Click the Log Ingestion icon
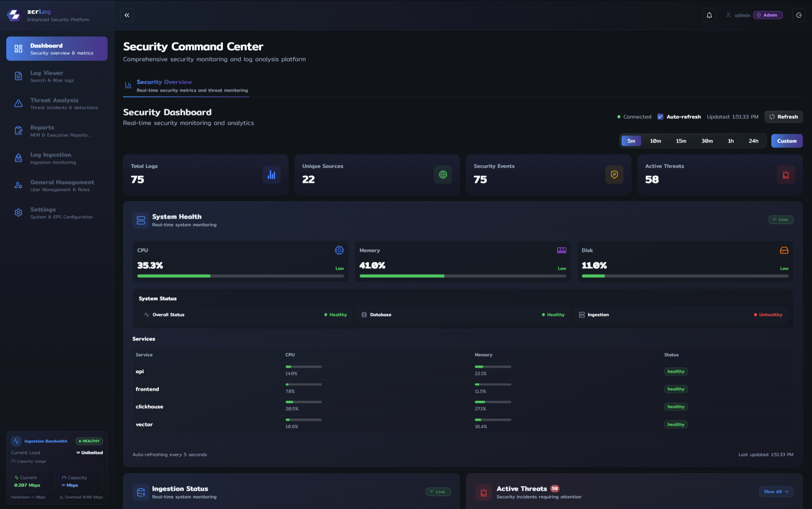Viewport: 812px width, 509px height. pos(18,158)
